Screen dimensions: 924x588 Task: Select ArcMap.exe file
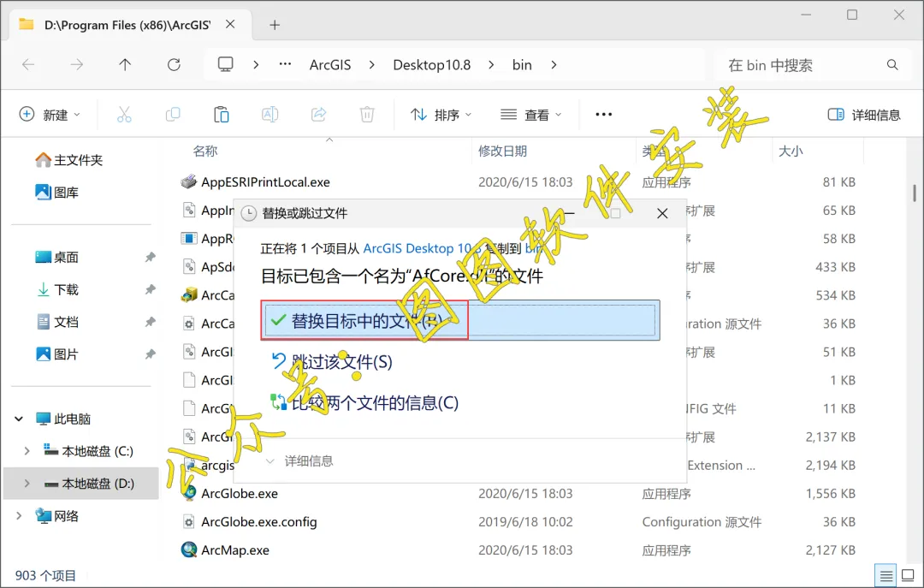(235, 550)
